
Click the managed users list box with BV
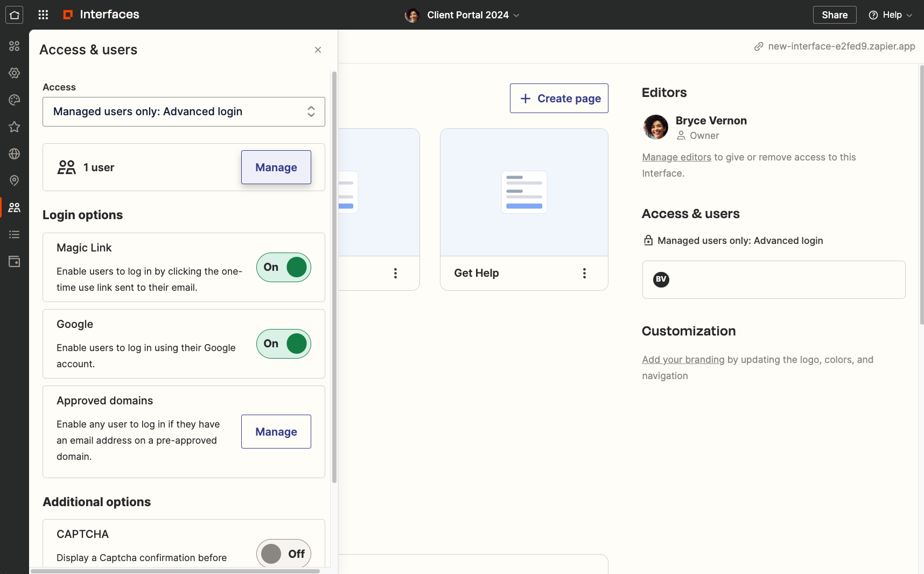(x=774, y=279)
